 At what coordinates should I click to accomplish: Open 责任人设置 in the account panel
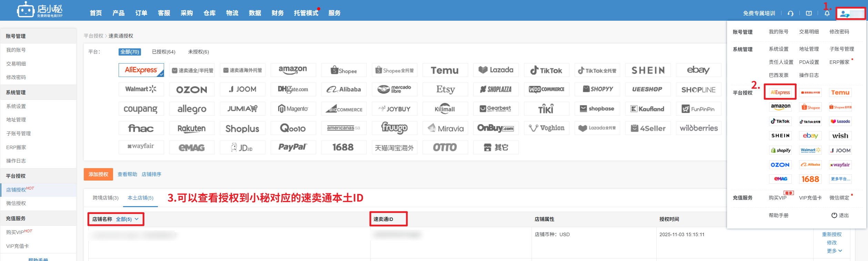781,62
